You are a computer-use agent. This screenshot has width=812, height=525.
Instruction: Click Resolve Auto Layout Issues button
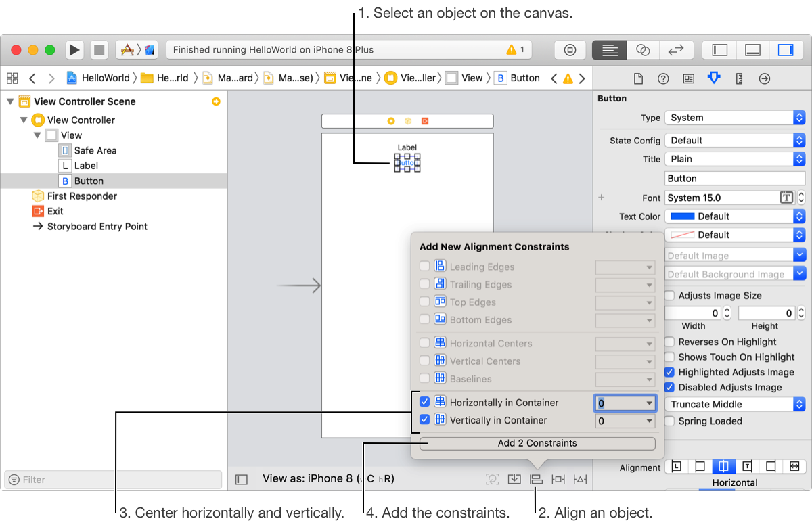[581, 479]
